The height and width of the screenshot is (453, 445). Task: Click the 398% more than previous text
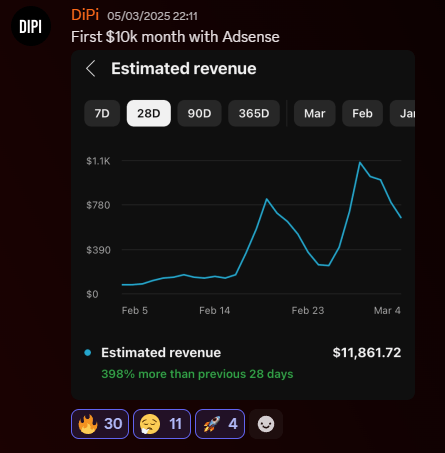tap(197, 374)
